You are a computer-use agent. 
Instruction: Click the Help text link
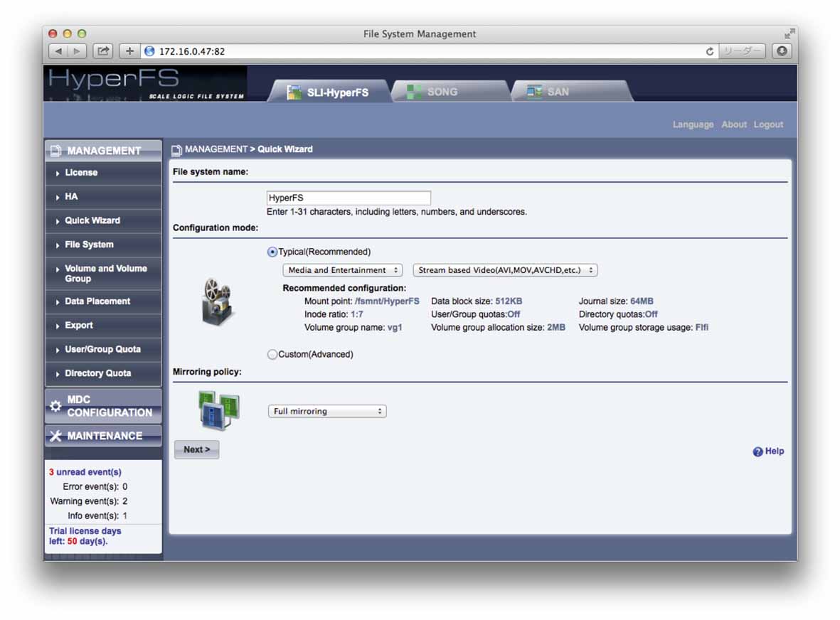774,451
